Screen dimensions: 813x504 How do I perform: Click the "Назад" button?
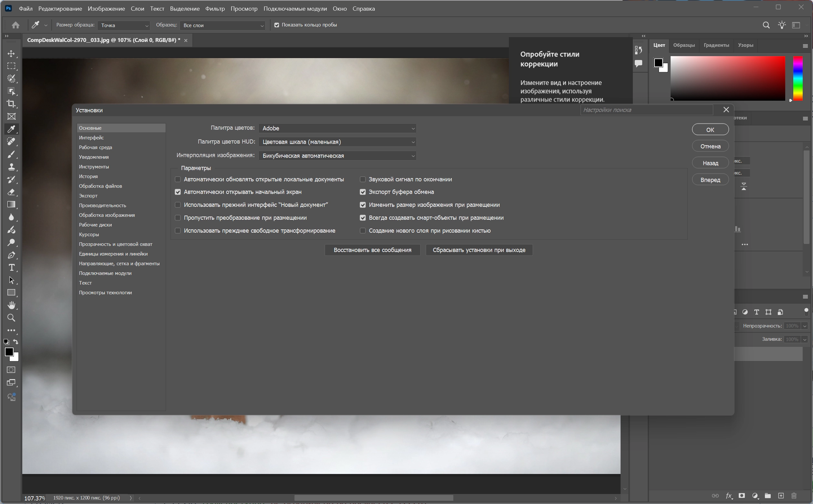point(710,163)
